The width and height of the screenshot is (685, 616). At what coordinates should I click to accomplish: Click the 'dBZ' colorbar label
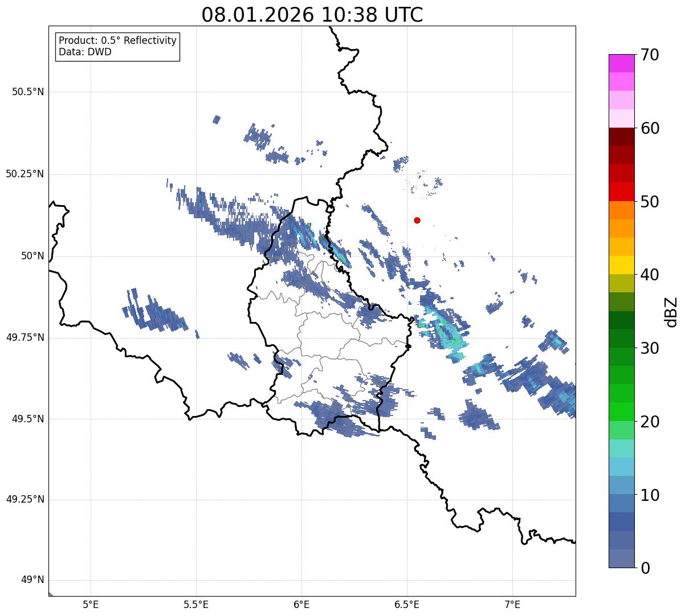(x=671, y=312)
